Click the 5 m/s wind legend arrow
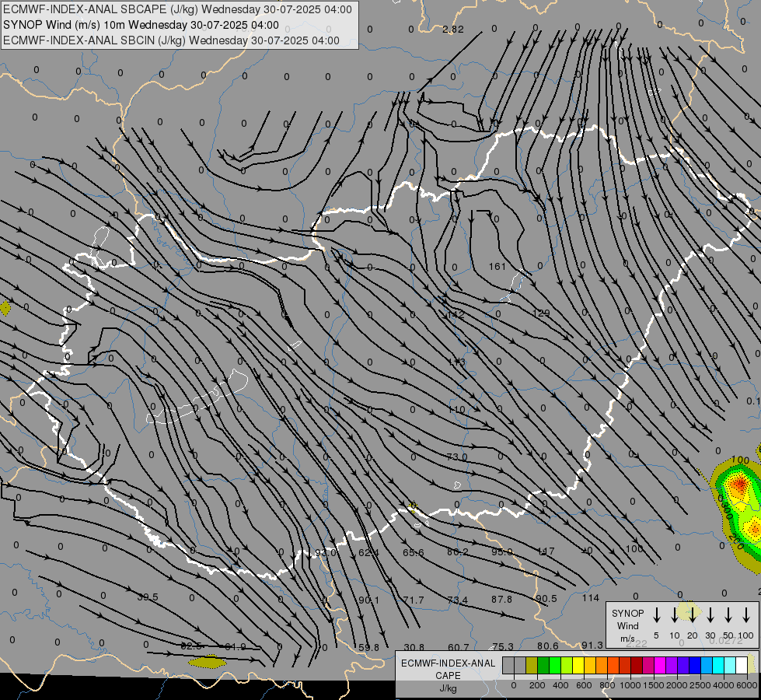Screen dimensions: 761x700 (656, 615)
